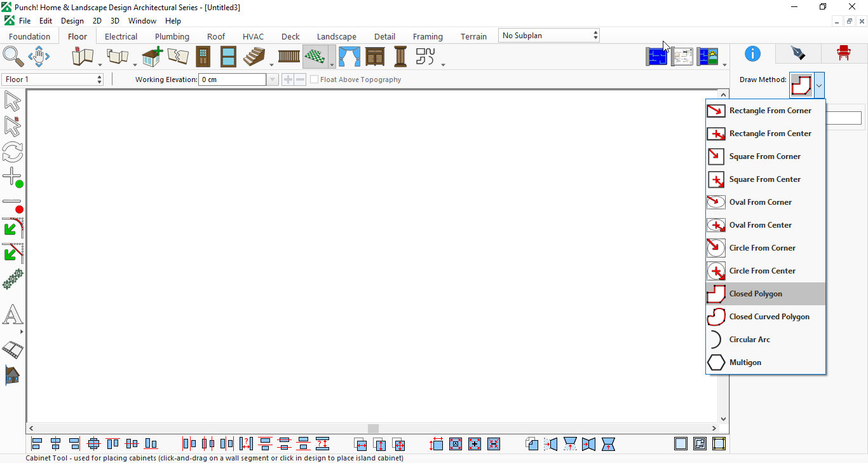Open the house 3D view icon

[x=12, y=375]
